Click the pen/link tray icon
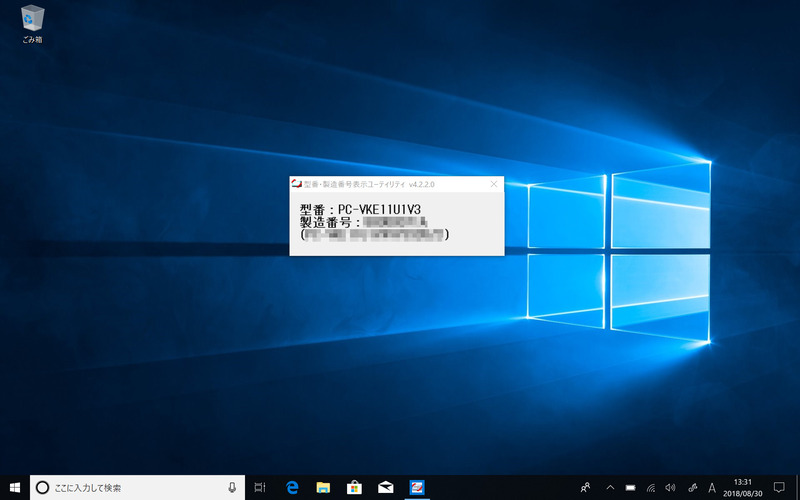800x500 pixels. pyautogui.click(x=692, y=488)
